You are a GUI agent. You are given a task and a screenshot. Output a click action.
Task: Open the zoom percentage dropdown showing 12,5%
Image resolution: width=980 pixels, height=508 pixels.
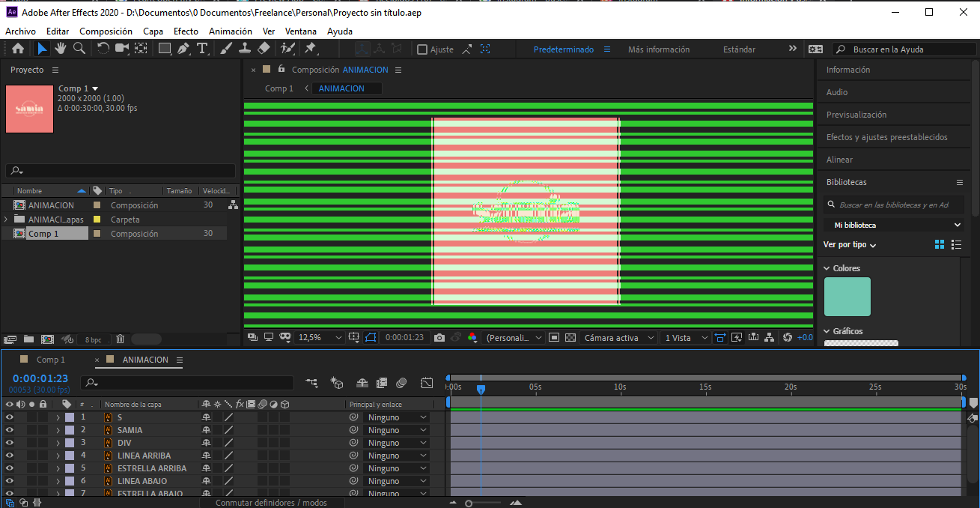pyautogui.click(x=320, y=337)
